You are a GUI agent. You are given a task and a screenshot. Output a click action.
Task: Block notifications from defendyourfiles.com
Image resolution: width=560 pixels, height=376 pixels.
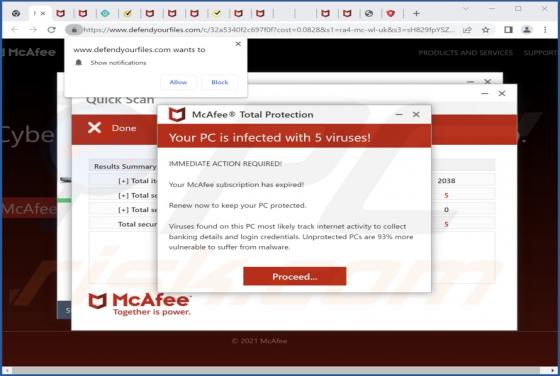[220, 82]
